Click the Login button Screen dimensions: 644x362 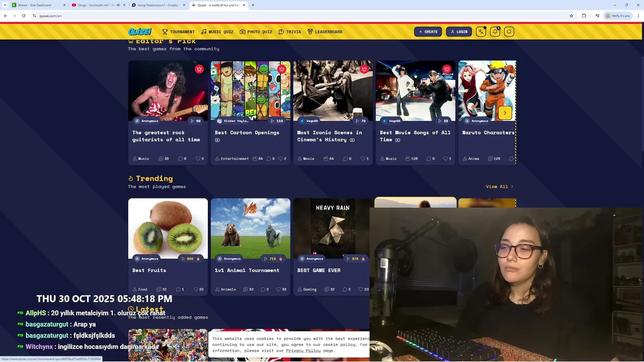(x=459, y=32)
